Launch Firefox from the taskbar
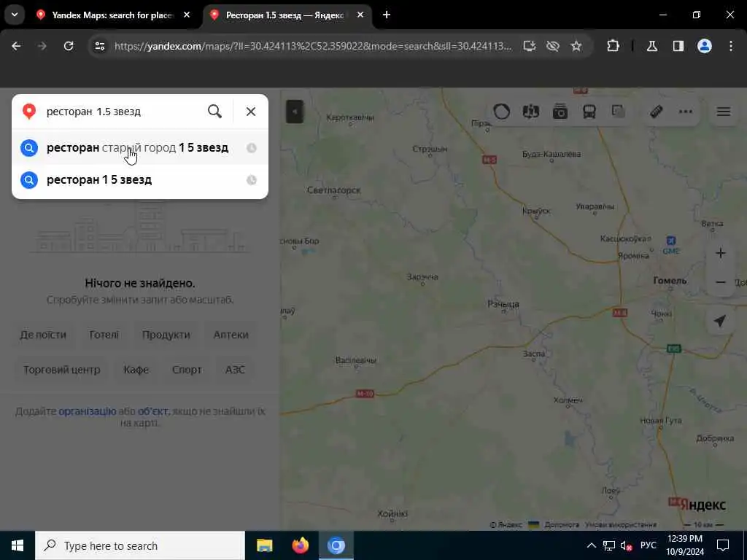Viewport: 747px width, 560px height. click(x=300, y=545)
